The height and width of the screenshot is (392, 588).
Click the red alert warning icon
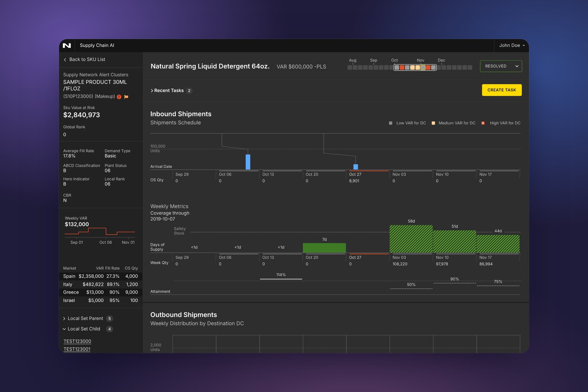pos(119,97)
